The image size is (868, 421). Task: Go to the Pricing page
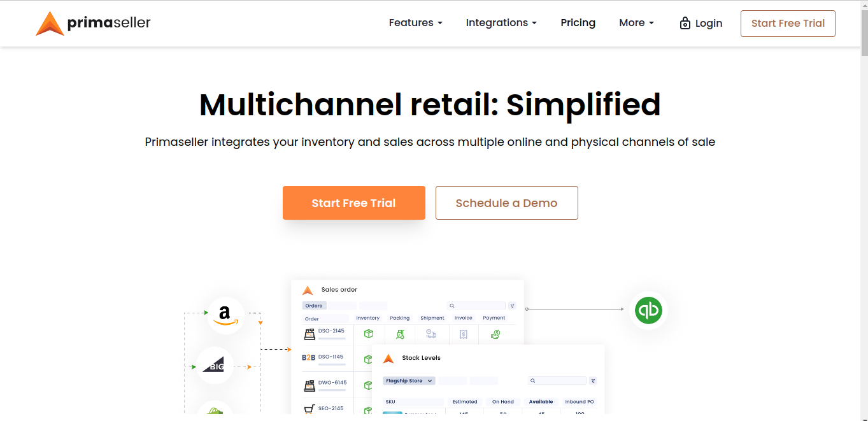coord(578,23)
